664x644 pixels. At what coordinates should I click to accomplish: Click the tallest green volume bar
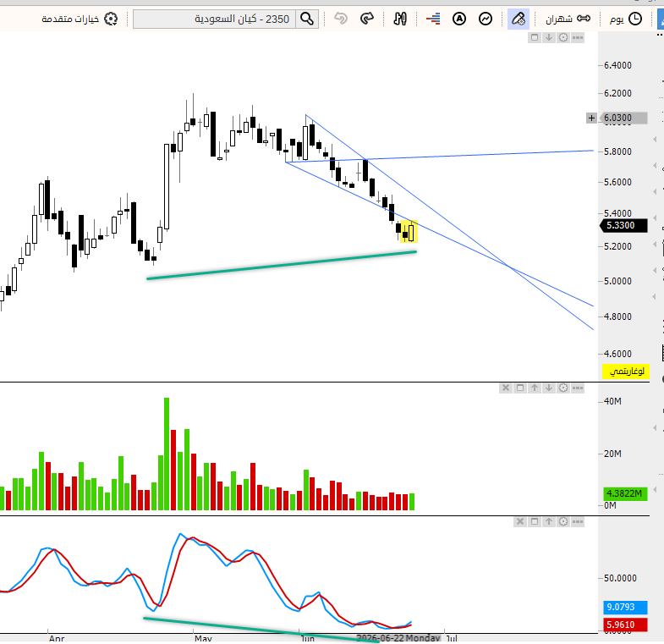pyautogui.click(x=167, y=454)
